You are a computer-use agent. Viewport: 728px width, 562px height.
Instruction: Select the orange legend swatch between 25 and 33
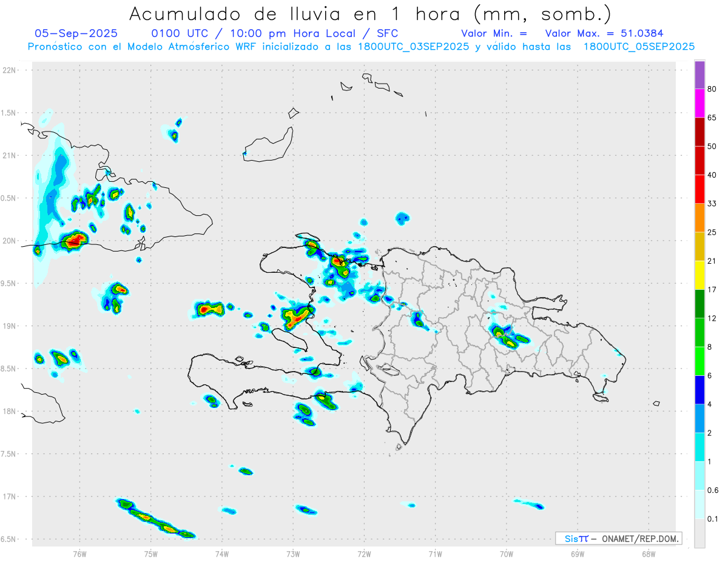[699, 218]
